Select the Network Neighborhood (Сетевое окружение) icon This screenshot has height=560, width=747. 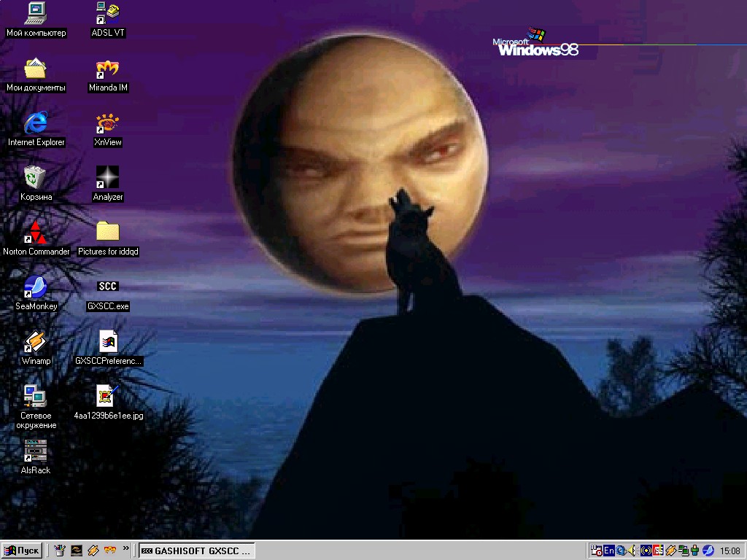pos(36,397)
